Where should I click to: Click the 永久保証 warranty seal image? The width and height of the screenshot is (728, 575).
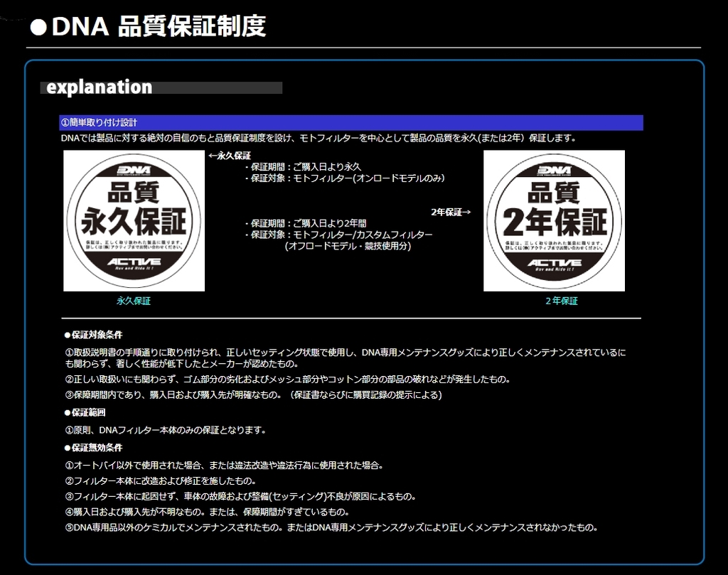134,220
